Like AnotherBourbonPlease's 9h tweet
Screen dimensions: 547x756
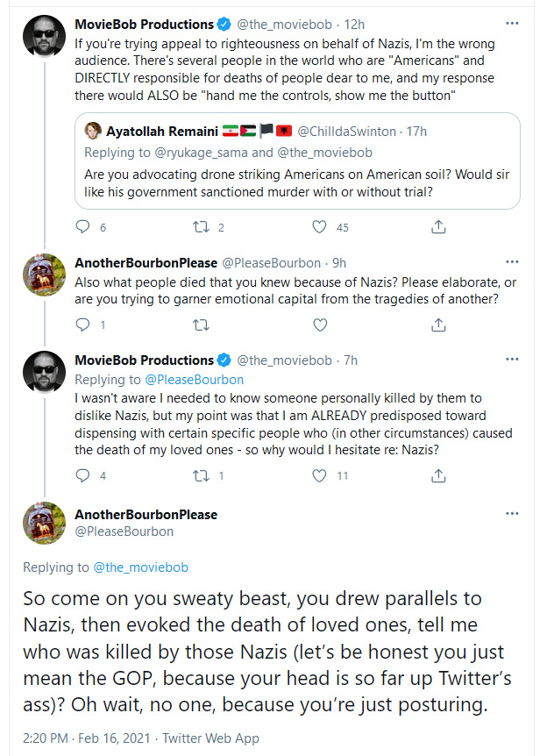[x=320, y=325]
